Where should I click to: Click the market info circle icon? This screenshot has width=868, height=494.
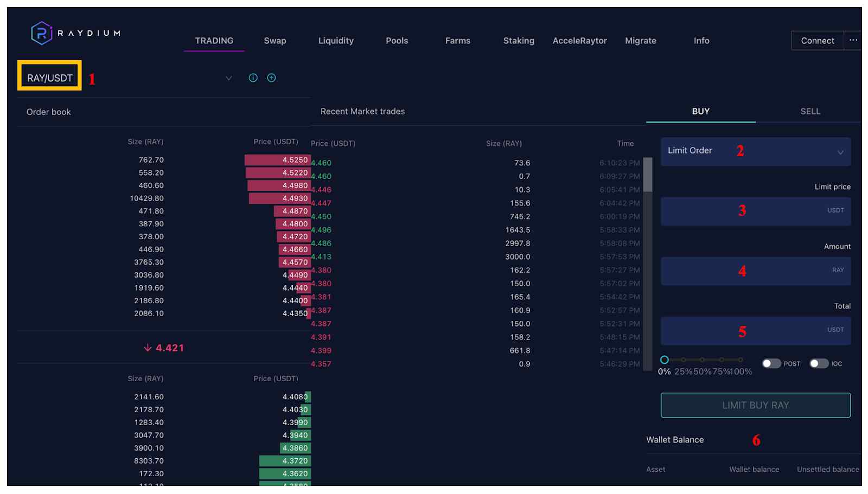click(x=253, y=78)
